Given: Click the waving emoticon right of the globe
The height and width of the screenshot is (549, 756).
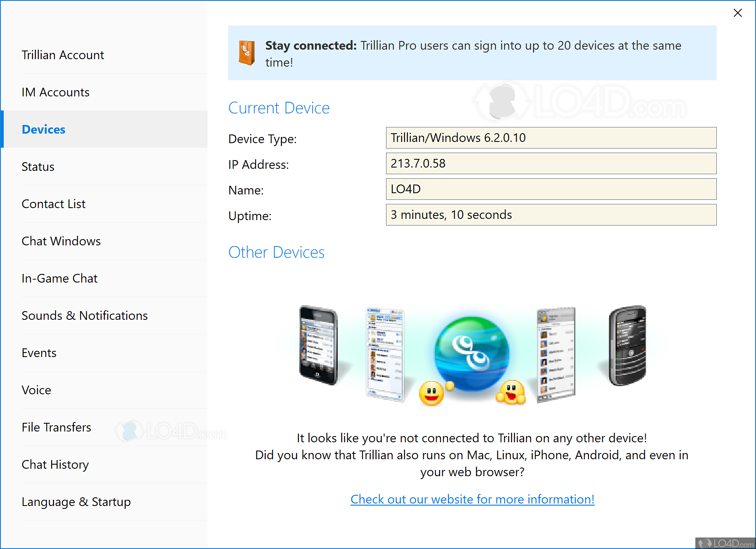Looking at the screenshot, I should pyautogui.click(x=511, y=392).
